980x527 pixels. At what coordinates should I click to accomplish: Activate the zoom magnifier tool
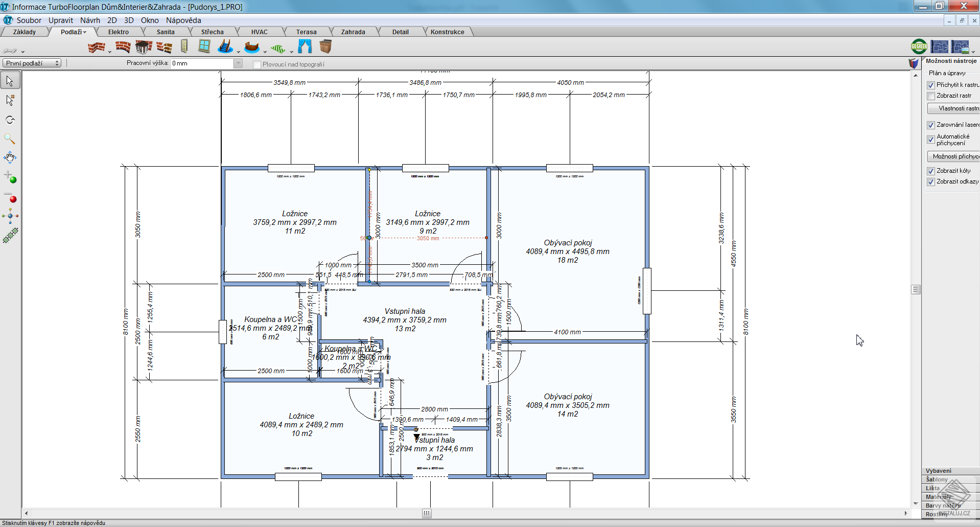pos(9,139)
